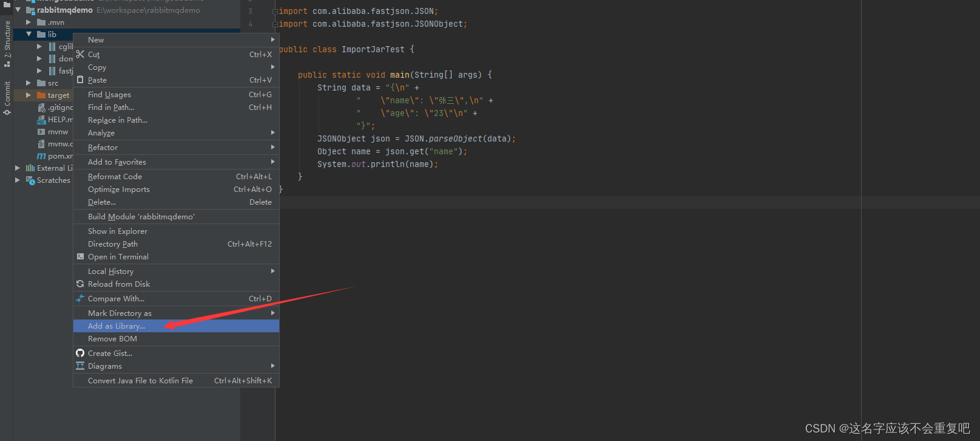980x441 pixels.
Task: Click the Create Gist GitHub icon
Action: click(x=80, y=353)
